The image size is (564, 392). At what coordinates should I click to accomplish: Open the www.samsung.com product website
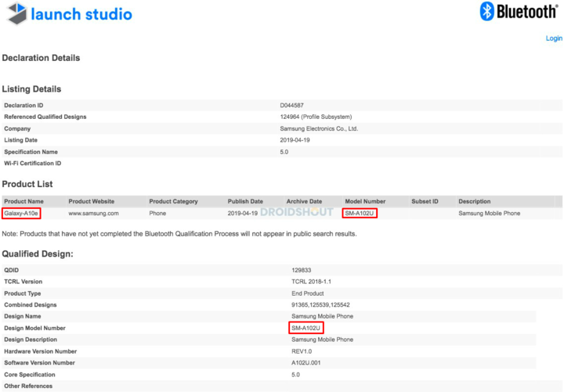[x=93, y=213]
